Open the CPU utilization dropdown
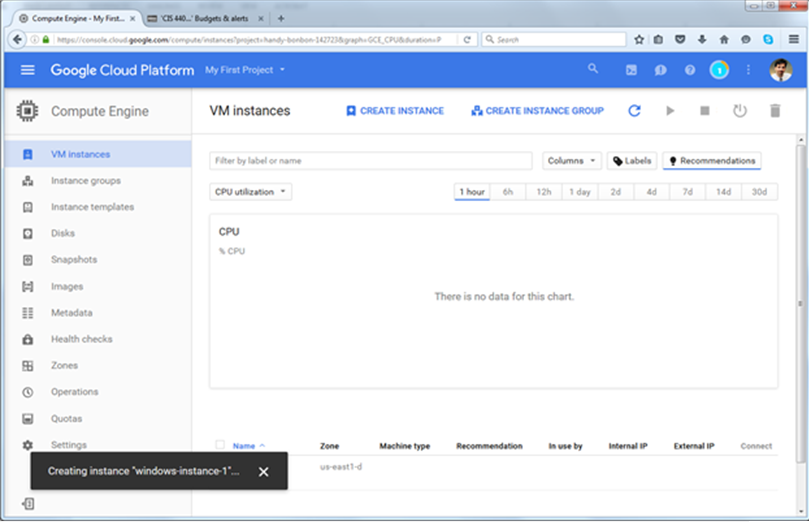 click(250, 192)
